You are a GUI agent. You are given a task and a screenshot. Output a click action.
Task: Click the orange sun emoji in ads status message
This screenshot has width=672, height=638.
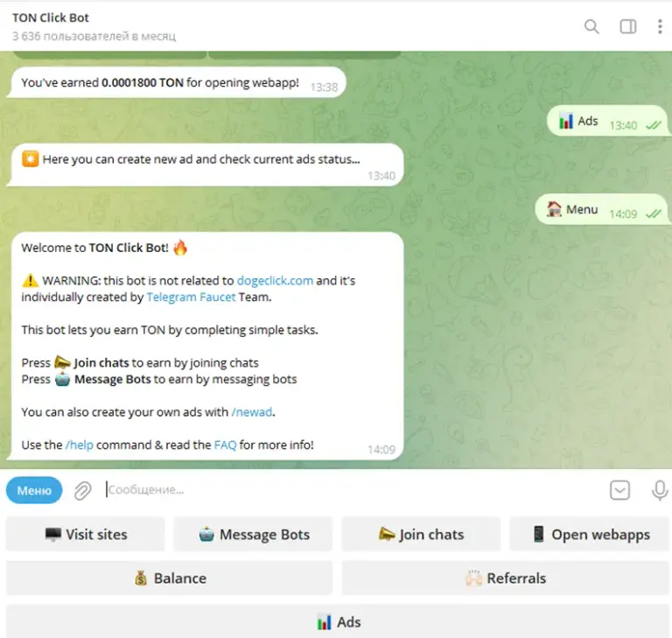[x=31, y=159]
